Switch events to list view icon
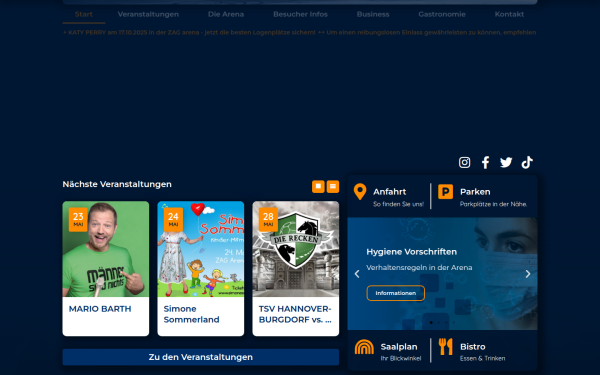Screen dimensions: 600x375 coord(333,186)
